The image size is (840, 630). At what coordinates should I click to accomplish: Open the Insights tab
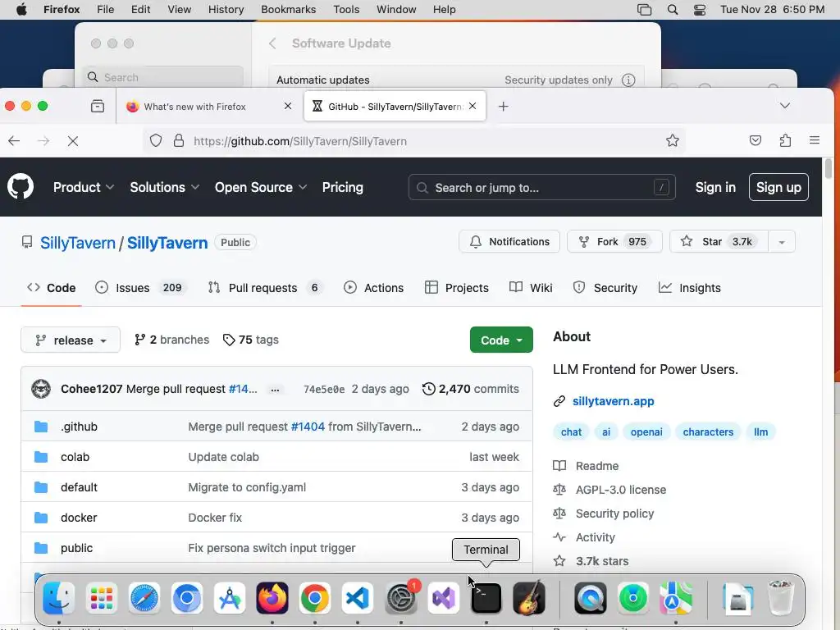pyautogui.click(x=690, y=288)
